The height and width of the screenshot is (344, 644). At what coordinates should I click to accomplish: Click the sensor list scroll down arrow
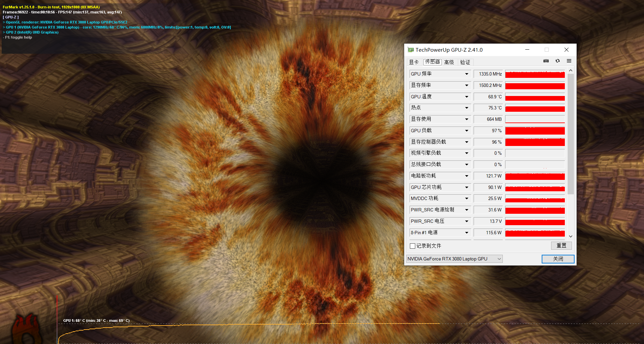pyautogui.click(x=571, y=236)
